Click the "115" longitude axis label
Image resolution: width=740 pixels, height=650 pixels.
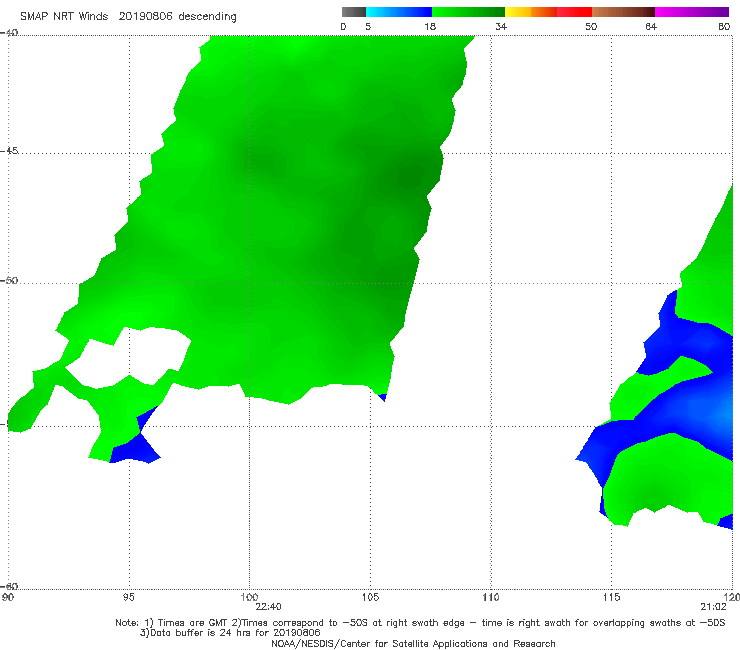click(612, 597)
